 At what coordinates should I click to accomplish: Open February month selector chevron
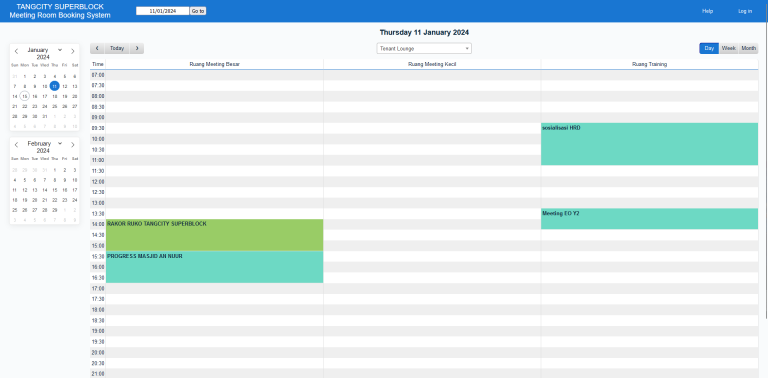pyautogui.click(x=60, y=143)
